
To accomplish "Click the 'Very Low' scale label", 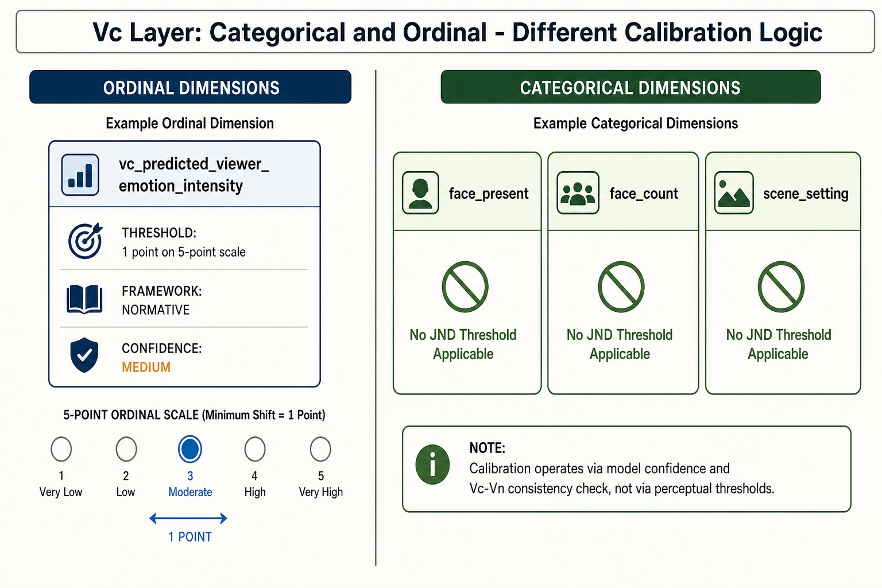I will click(x=61, y=492).
